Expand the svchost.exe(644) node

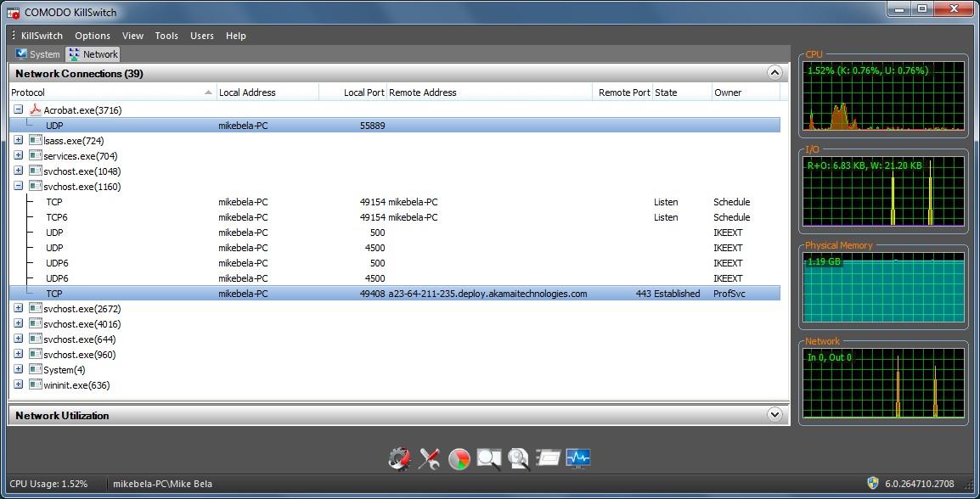click(x=18, y=339)
